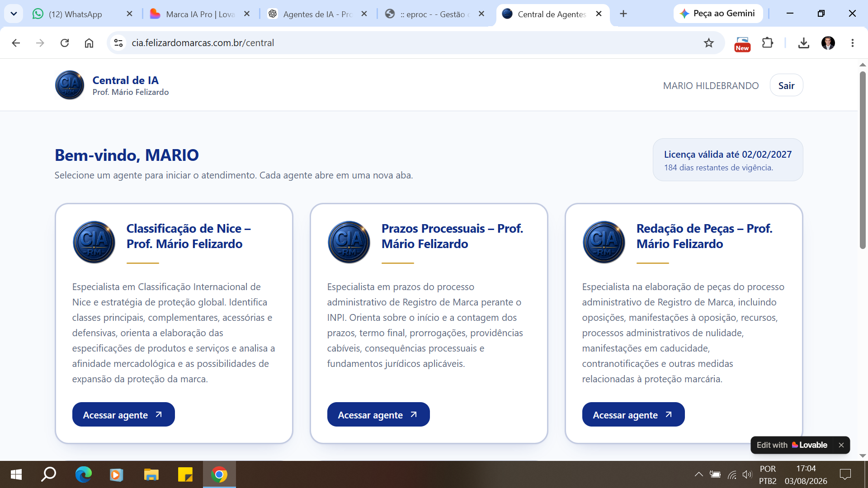This screenshot has height=488, width=868.
Task: Open the Extensions puzzle icon
Action: click(767, 43)
